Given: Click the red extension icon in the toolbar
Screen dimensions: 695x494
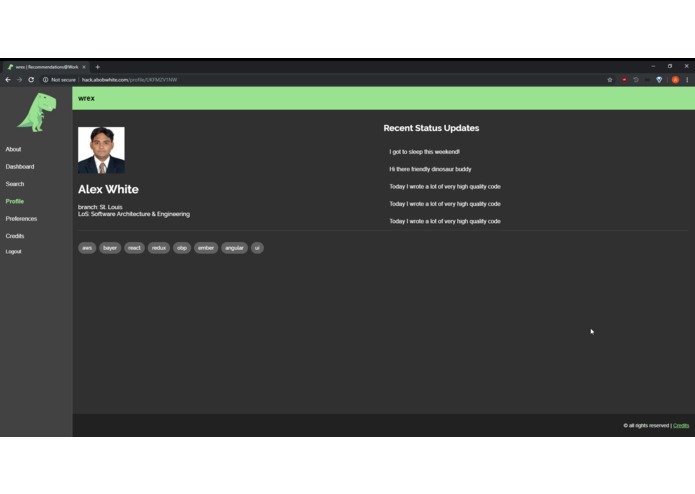Looking at the screenshot, I should (624, 80).
